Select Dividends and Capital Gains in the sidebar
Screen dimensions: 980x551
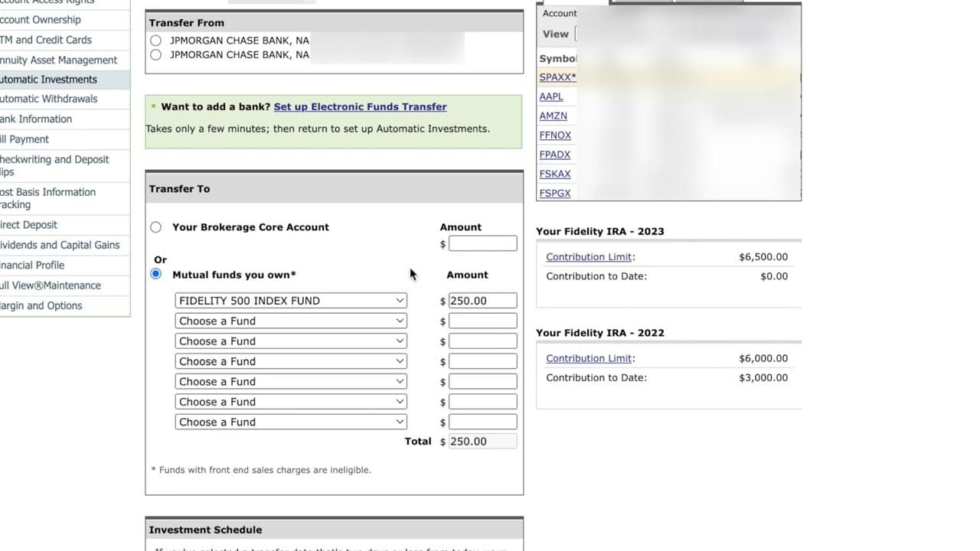(x=60, y=245)
